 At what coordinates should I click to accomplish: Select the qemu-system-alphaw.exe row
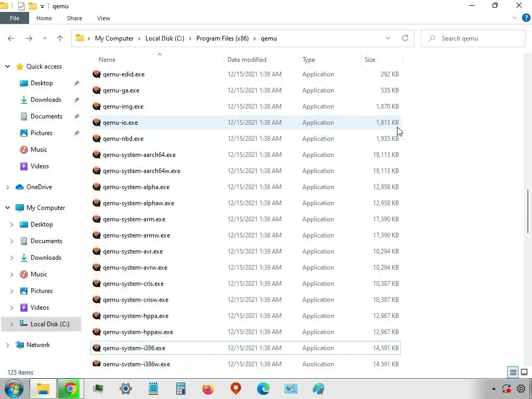coord(246,203)
